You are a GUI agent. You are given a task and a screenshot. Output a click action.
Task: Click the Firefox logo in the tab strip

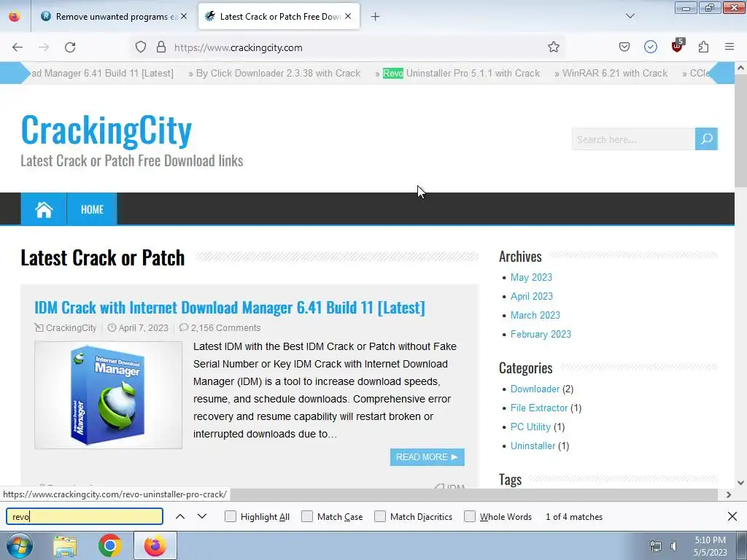[15, 17]
